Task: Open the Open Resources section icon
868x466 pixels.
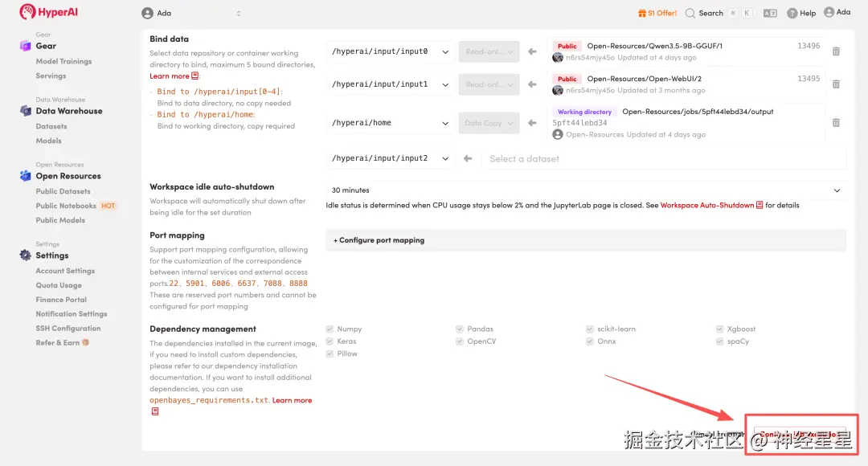Action: tap(25, 176)
